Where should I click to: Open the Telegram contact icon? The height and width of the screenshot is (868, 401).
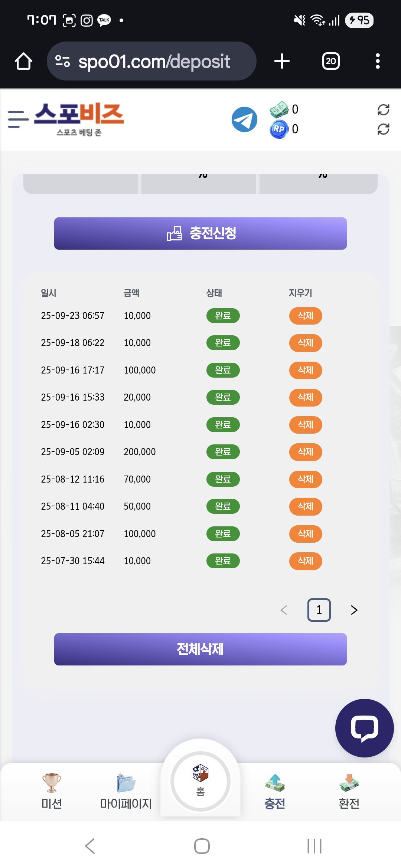click(244, 119)
